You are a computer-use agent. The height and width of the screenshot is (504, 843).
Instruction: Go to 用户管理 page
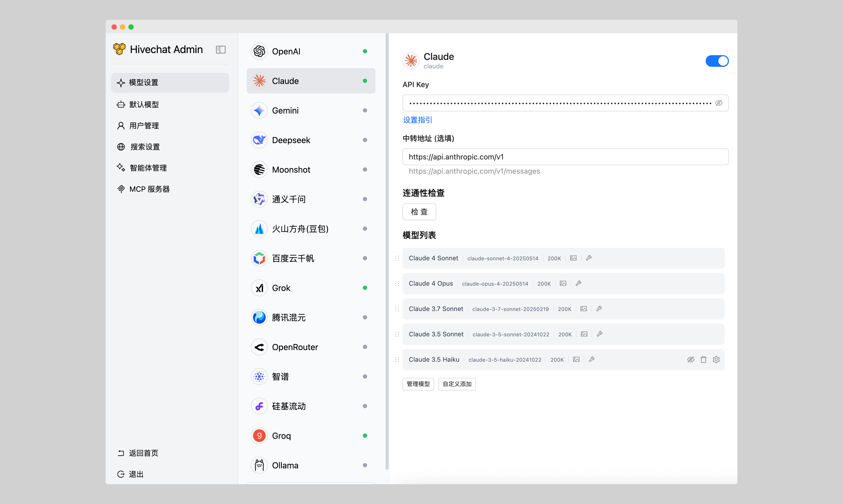coord(170,126)
